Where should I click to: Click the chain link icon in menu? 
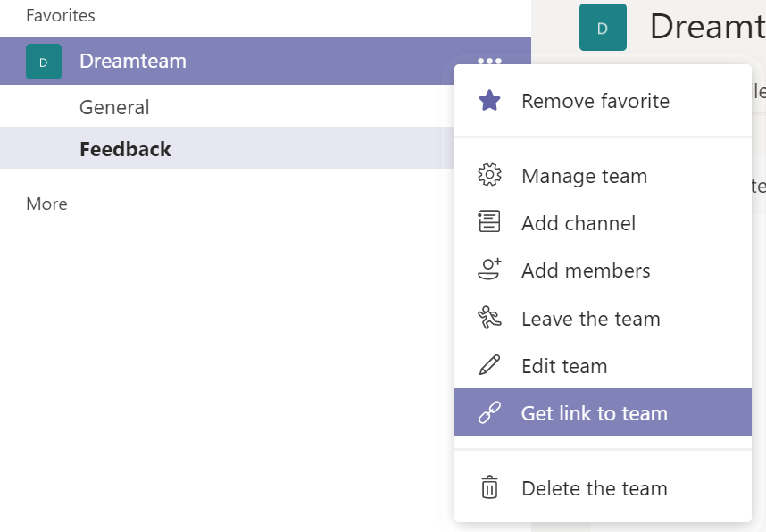click(x=489, y=413)
